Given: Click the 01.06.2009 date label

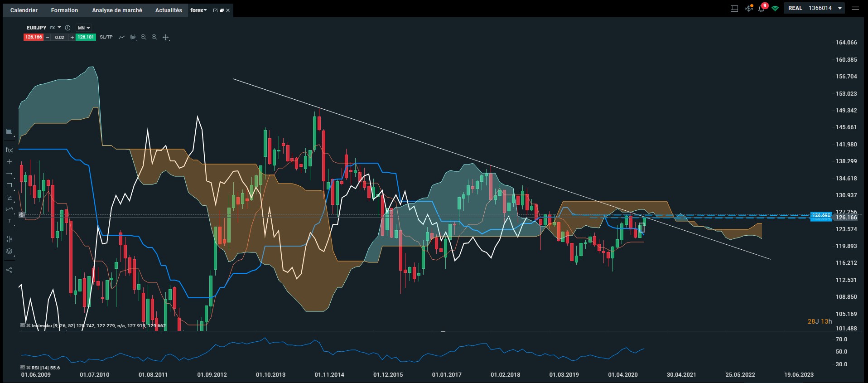Looking at the screenshot, I should [36, 375].
